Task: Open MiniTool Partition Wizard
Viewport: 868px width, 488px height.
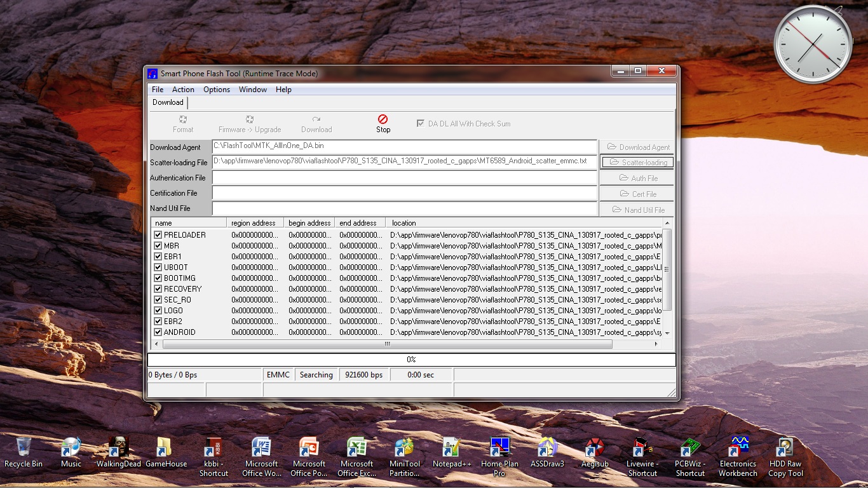Action: 404,449
